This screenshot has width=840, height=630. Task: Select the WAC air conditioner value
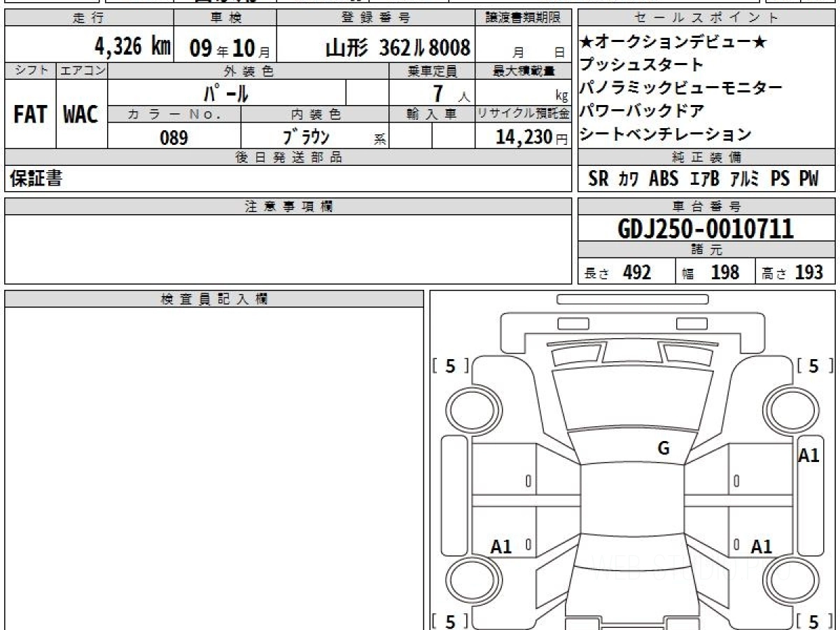80,115
